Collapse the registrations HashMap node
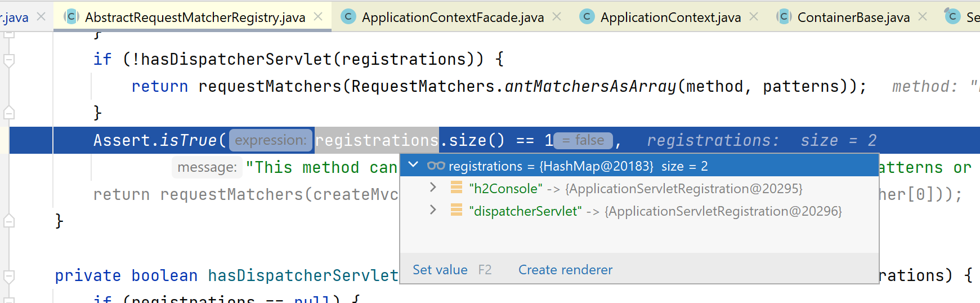This screenshot has width=980, height=303. 414,165
